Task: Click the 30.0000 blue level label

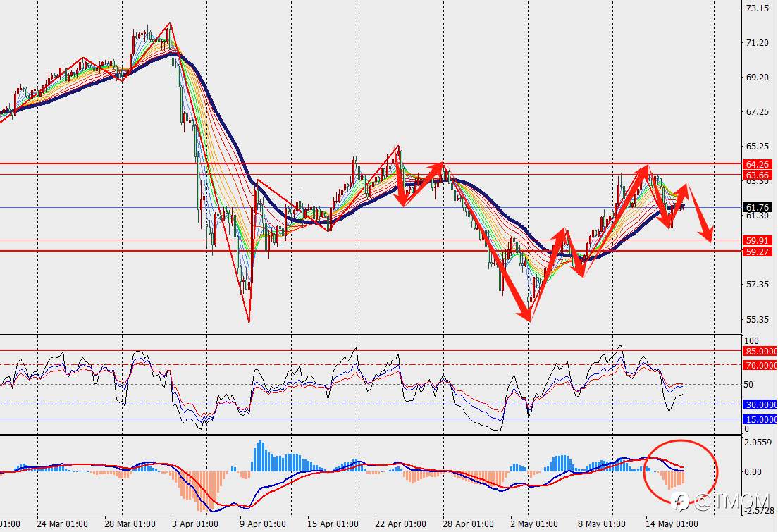Action: coord(760,404)
